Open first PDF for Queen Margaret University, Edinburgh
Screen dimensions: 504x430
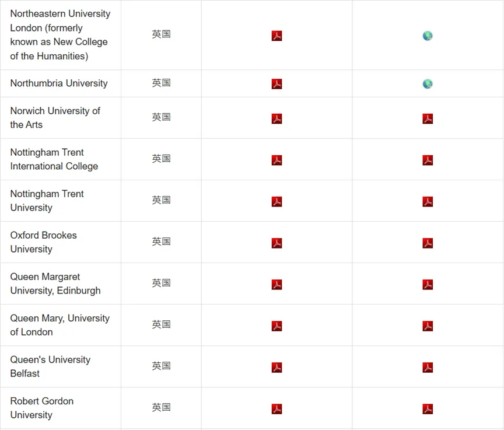pyautogui.click(x=277, y=284)
